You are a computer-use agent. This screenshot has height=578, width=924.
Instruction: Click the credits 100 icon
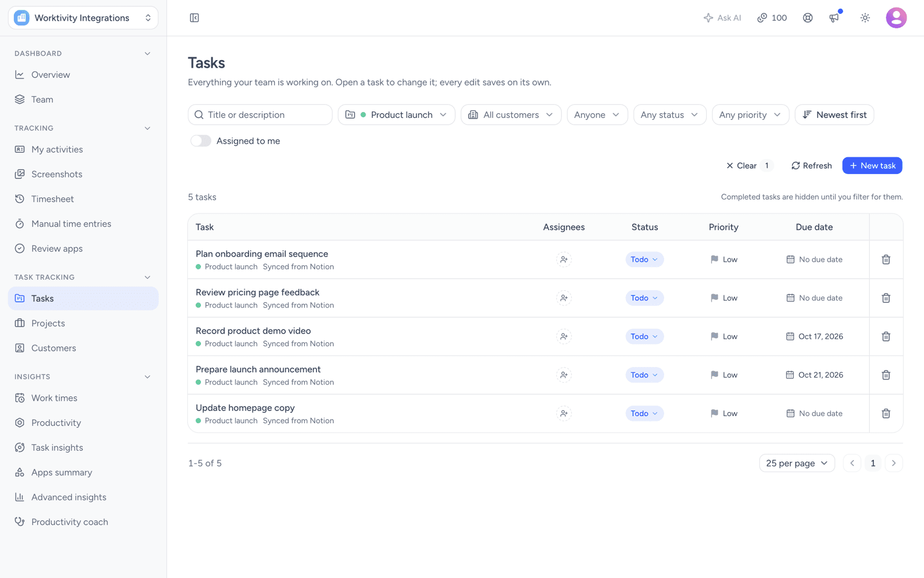coord(772,18)
